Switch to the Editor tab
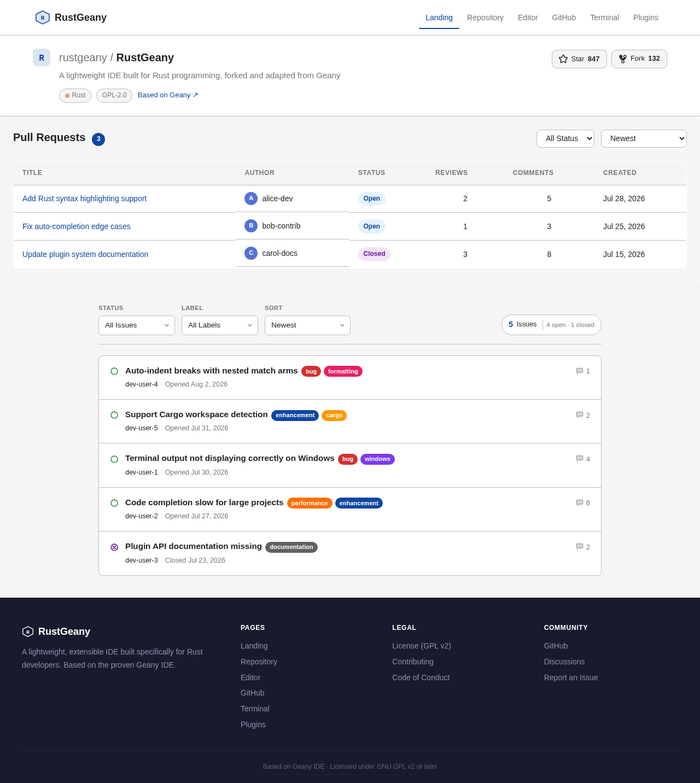The width and height of the screenshot is (700, 783). [528, 17]
